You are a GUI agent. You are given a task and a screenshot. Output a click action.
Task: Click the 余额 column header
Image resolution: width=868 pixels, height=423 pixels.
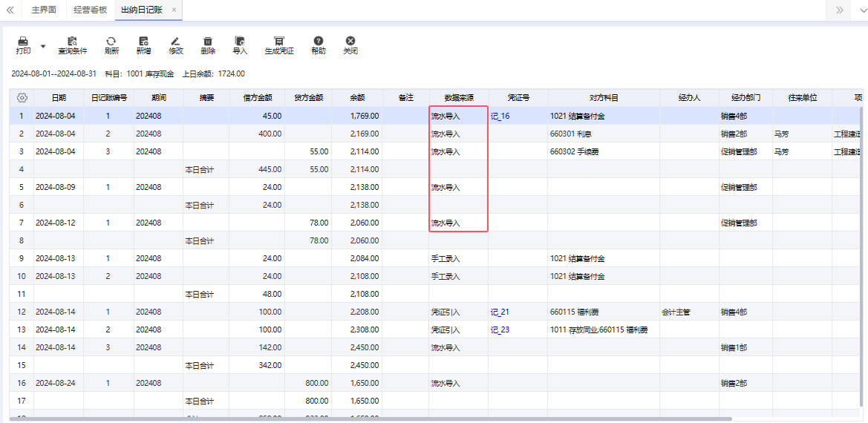(357, 98)
